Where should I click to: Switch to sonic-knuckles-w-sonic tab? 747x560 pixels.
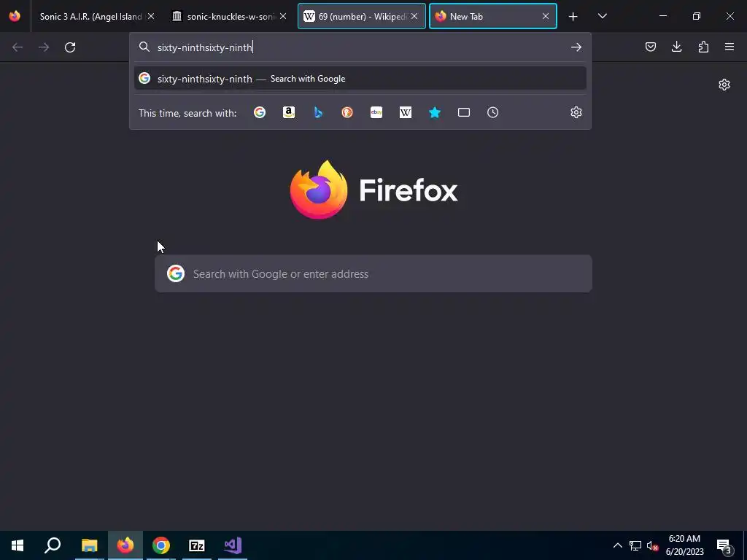(x=230, y=17)
